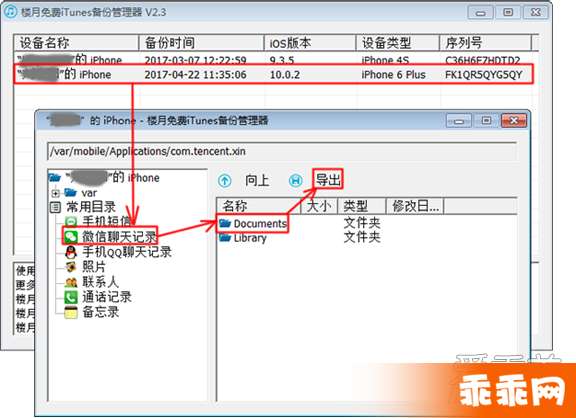Click 设备名称 column header in main window
Viewport: 576px width, 418px height.
(x=76, y=43)
